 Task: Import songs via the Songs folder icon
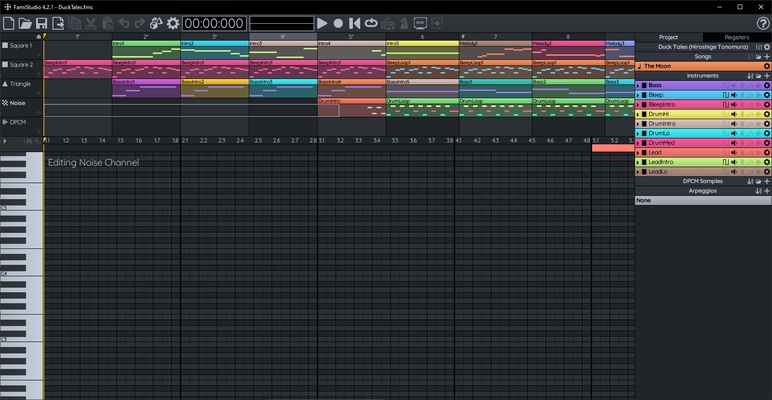[x=759, y=57]
